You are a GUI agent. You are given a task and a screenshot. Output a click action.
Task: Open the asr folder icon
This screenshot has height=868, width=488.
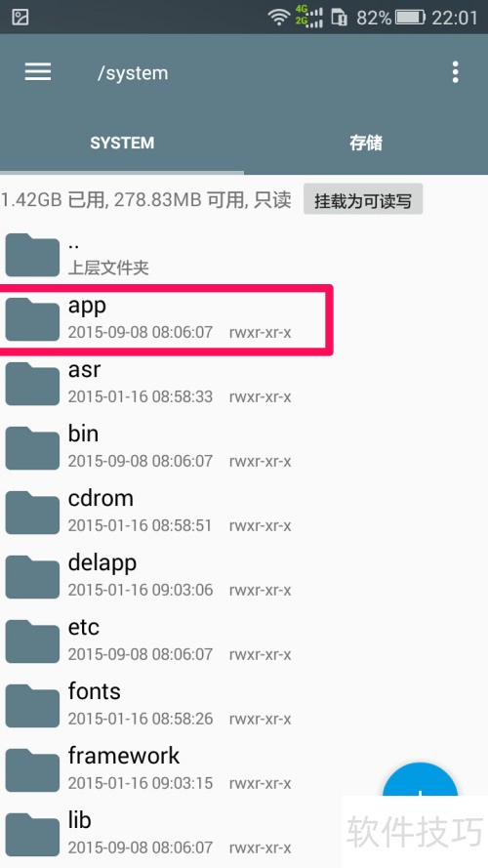32,384
